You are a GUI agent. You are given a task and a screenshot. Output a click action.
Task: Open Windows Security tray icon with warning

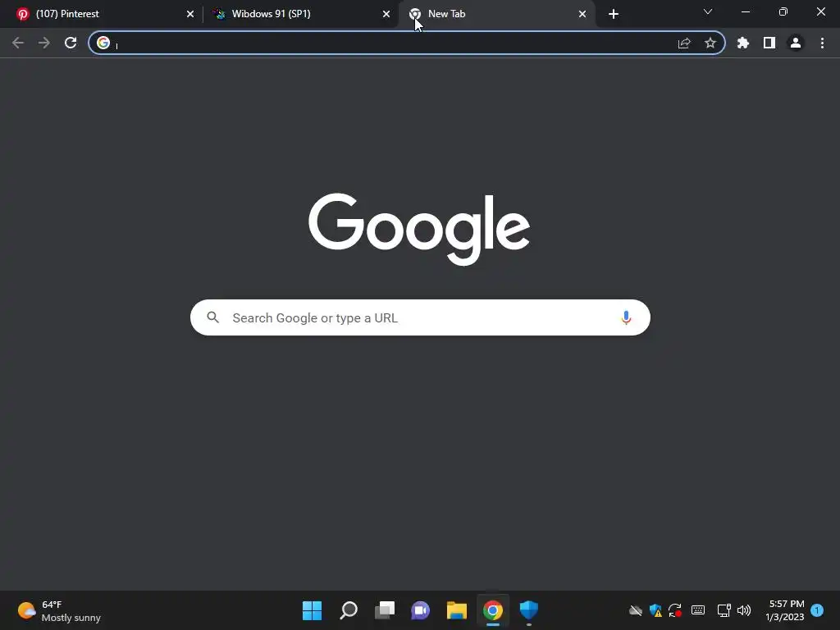655,610
